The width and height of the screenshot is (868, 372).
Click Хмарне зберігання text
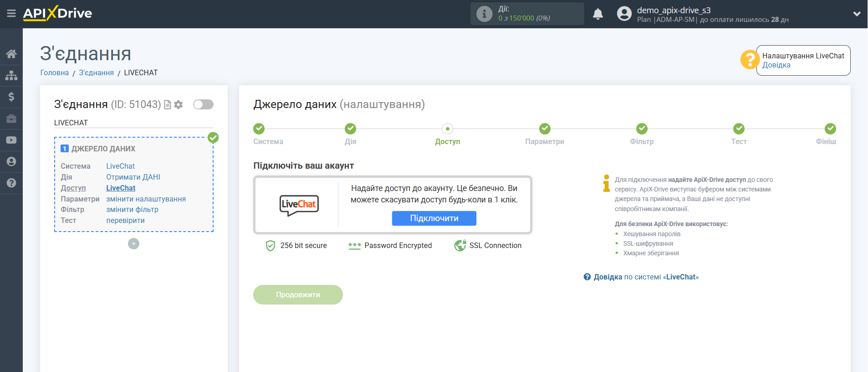(x=651, y=253)
